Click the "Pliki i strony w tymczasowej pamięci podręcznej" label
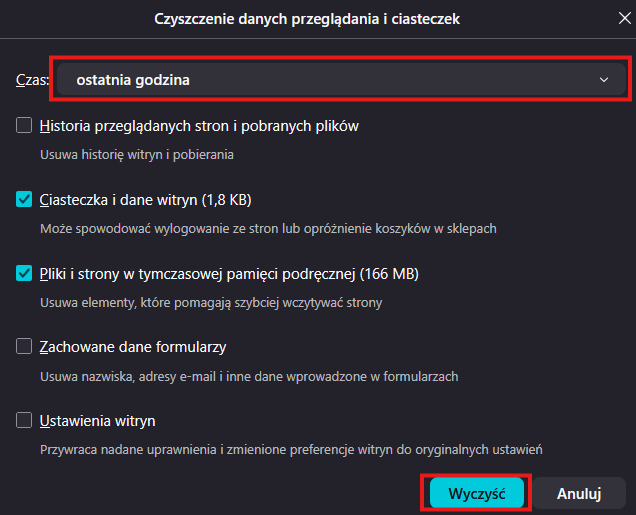636x515 pixels. [x=229, y=274]
